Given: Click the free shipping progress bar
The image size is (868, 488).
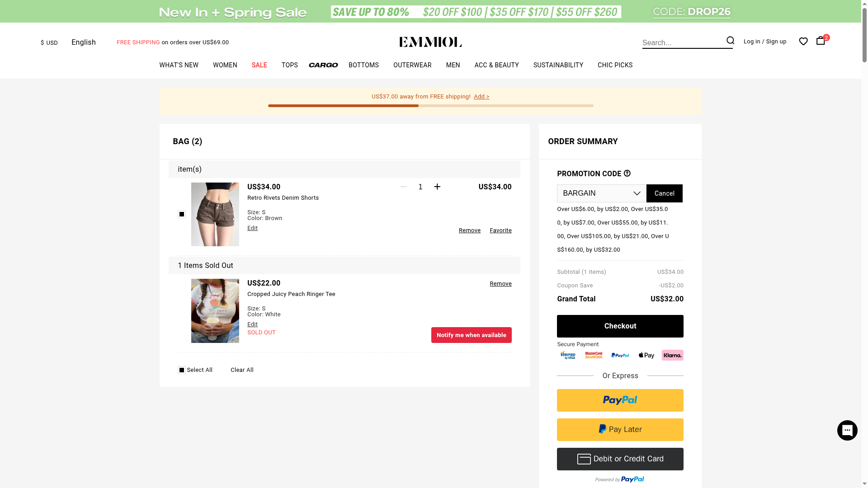Looking at the screenshot, I should point(430,106).
